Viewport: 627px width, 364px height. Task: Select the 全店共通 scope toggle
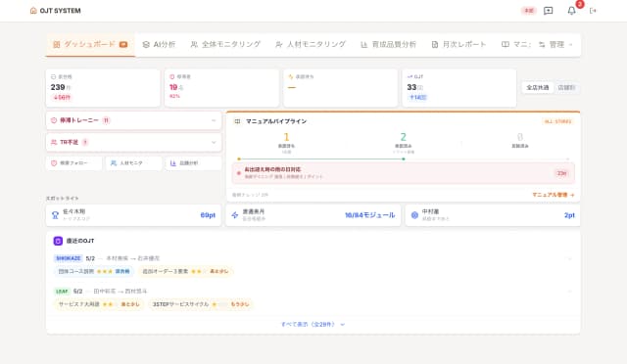click(x=538, y=87)
